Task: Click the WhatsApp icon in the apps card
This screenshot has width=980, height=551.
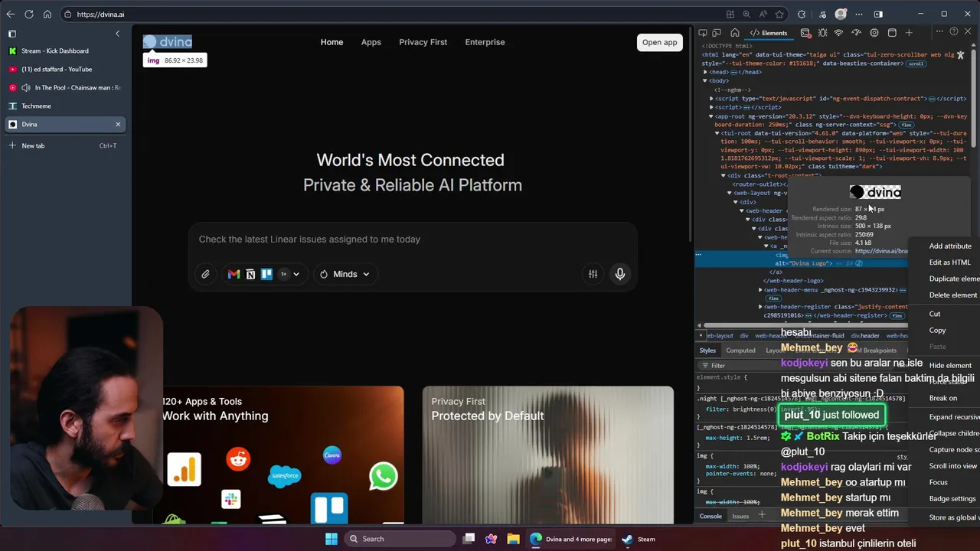Action: (x=384, y=476)
